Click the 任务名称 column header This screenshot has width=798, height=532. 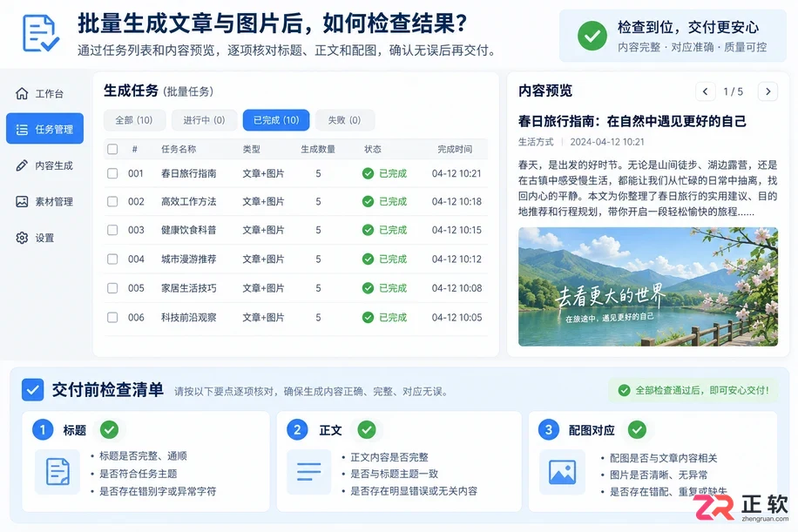click(179, 149)
